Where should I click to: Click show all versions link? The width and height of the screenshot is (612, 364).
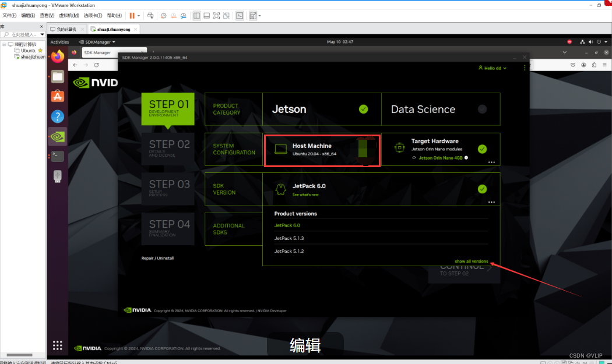pos(471,261)
